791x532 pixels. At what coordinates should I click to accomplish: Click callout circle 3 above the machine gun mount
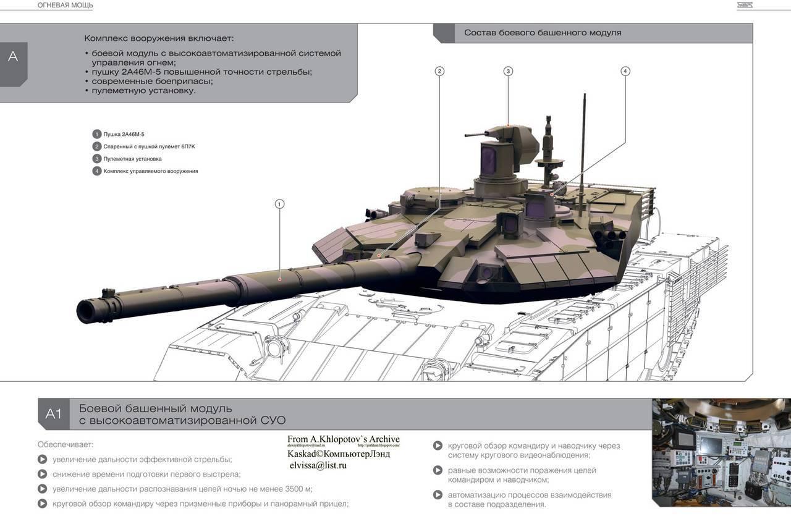pyautogui.click(x=508, y=71)
